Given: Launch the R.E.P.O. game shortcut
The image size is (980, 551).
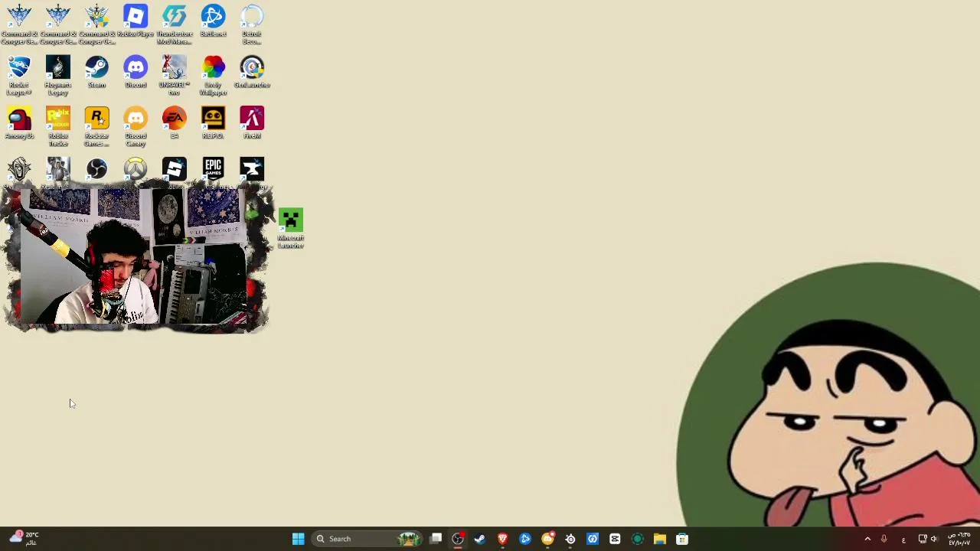Looking at the screenshot, I should [213, 123].
